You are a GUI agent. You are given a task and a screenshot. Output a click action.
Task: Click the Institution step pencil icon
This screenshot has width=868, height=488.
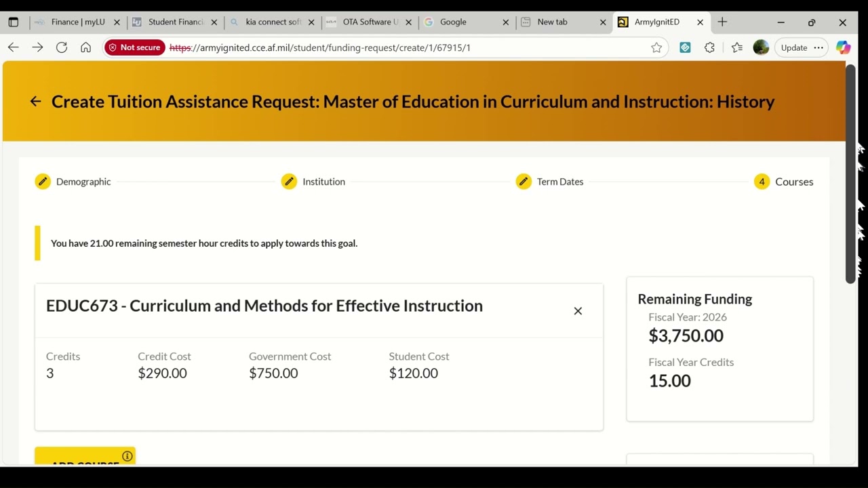[290, 182]
